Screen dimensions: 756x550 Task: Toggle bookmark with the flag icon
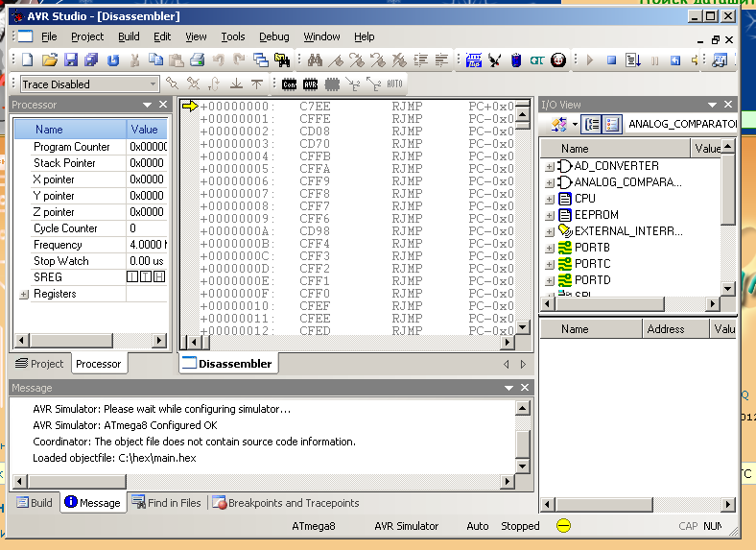[x=336, y=60]
